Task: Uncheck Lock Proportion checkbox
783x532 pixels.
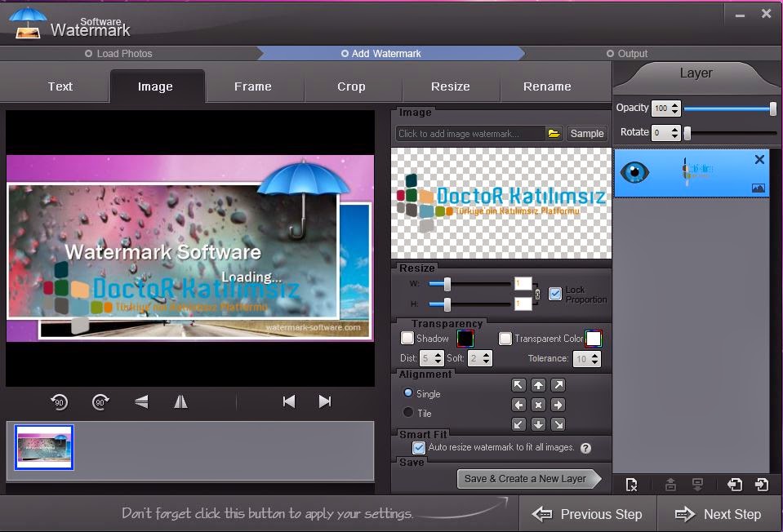Action: 554,294
